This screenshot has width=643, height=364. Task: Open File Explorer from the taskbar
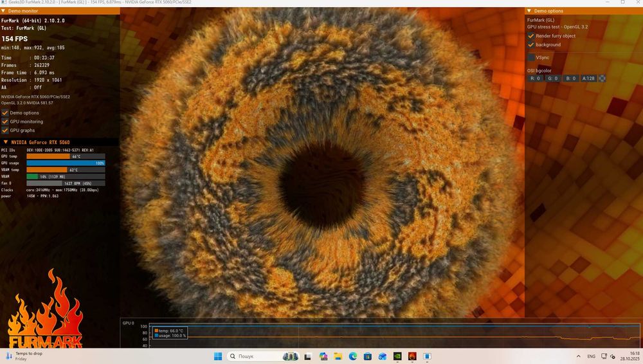(x=338, y=356)
